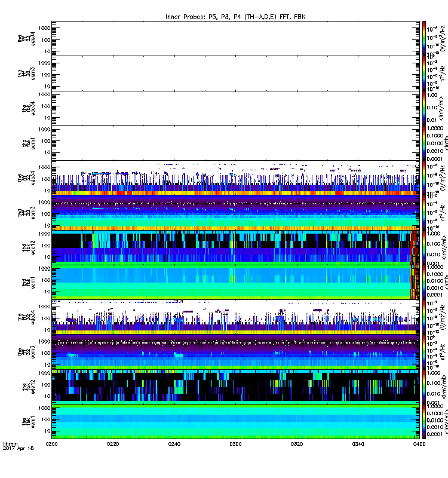Click the 'thd fff 32 scm3' panel label
Image resolution: width=448 pixels, height=478 pixels.
[x=26, y=213]
